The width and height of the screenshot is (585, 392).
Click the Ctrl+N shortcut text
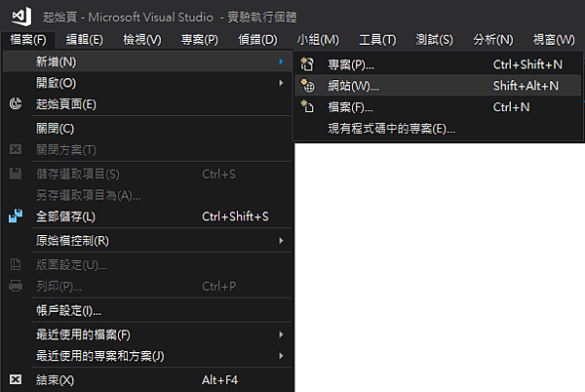point(511,107)
